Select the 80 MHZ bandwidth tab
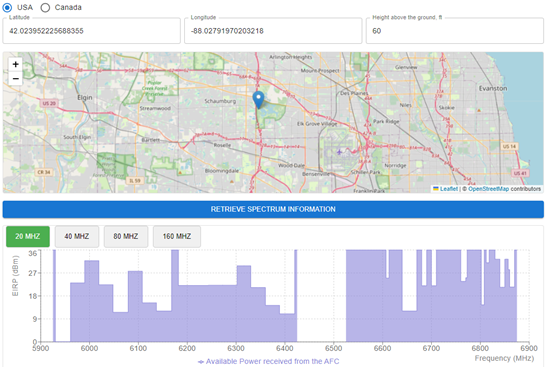Image resolution: width=546 pixels, height=367 pixels. (x=126, y=236)
